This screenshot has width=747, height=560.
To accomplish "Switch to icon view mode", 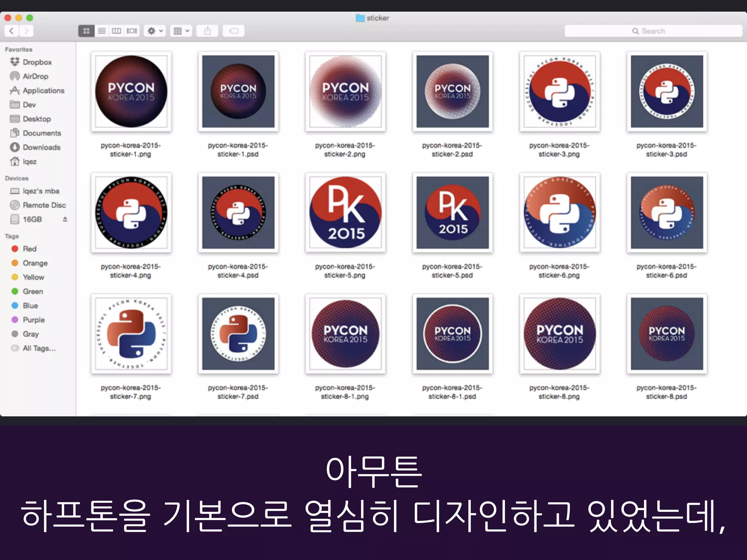I will click(x=86, y=31).
